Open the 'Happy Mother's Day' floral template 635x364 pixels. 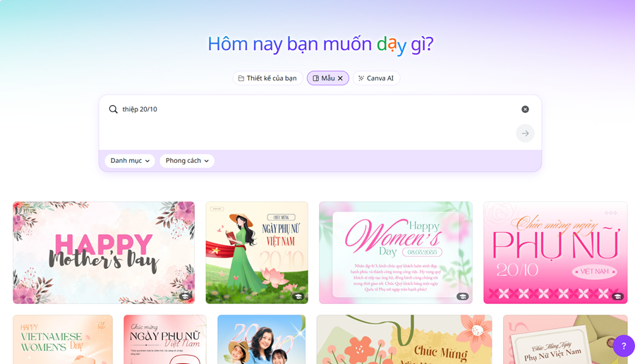[104, 253]
